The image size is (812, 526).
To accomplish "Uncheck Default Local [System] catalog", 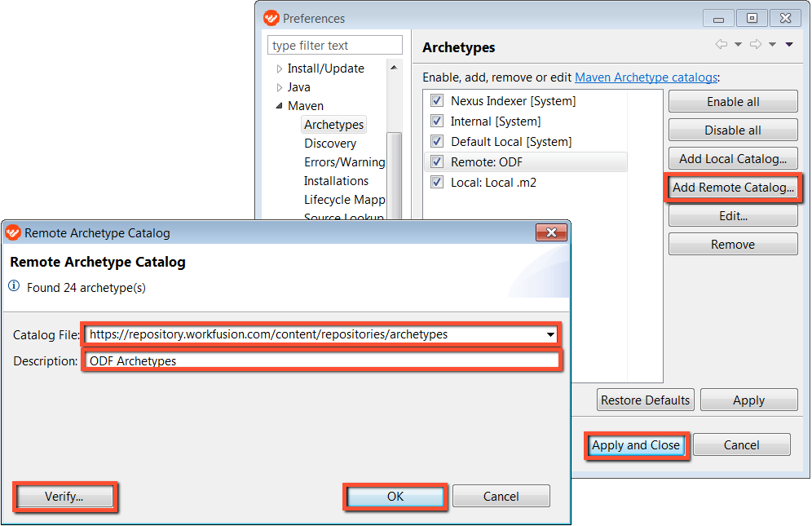I will point(437,141).
